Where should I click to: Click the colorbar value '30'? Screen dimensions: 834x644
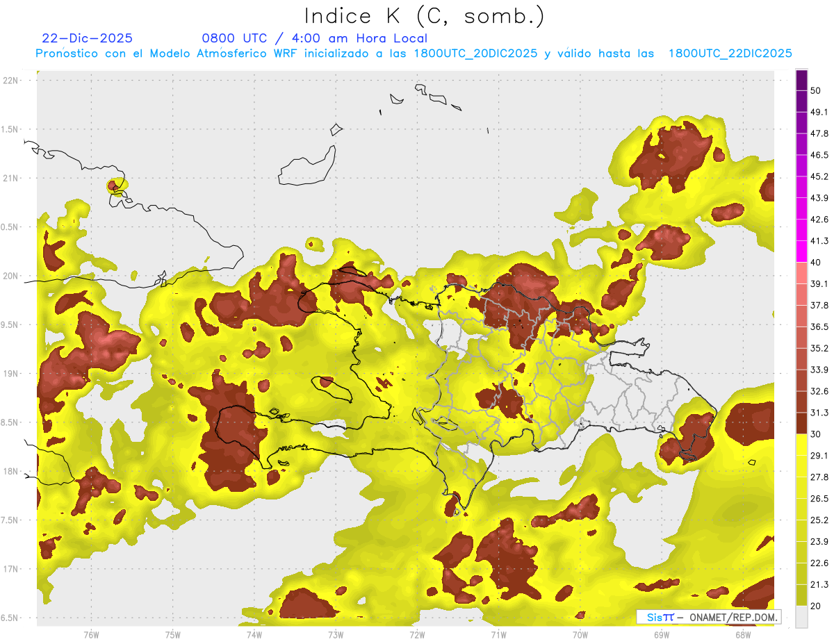817,434
